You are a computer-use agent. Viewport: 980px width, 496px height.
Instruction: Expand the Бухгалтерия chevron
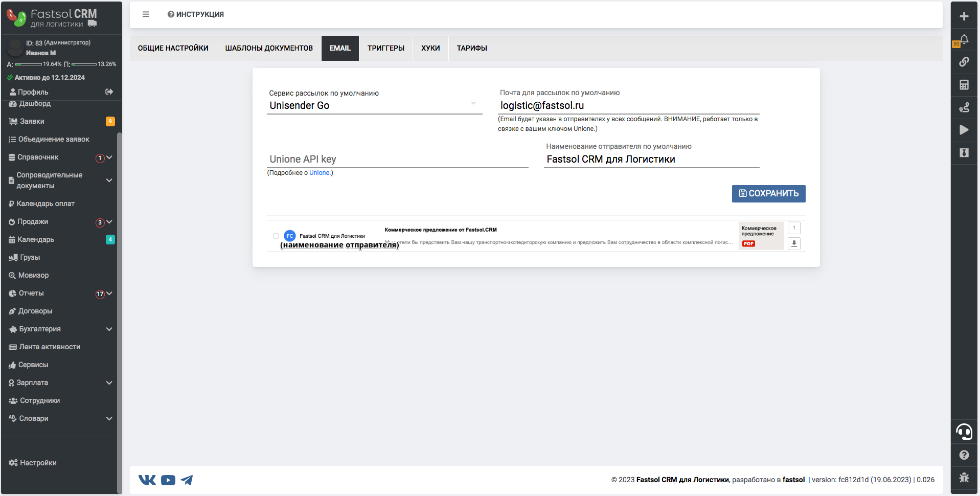[109, 329]
